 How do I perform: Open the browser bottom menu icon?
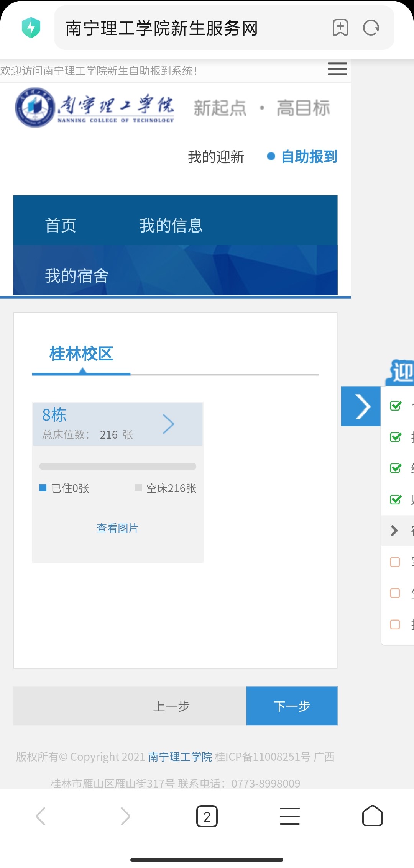(x=290, y=816)
